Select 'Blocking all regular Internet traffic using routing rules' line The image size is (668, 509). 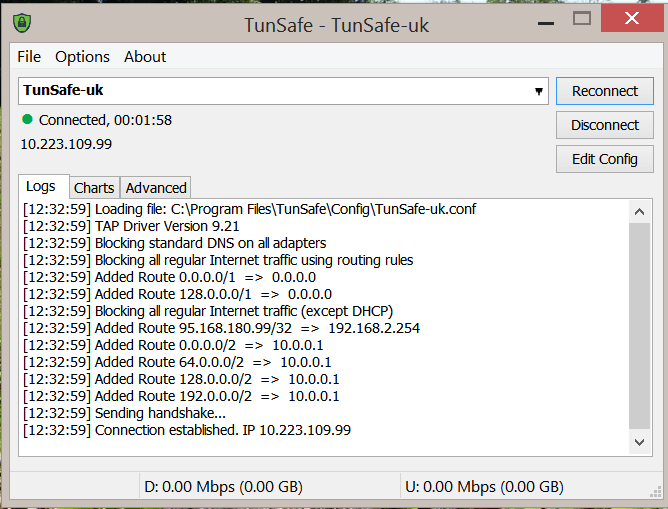point(218,260)
